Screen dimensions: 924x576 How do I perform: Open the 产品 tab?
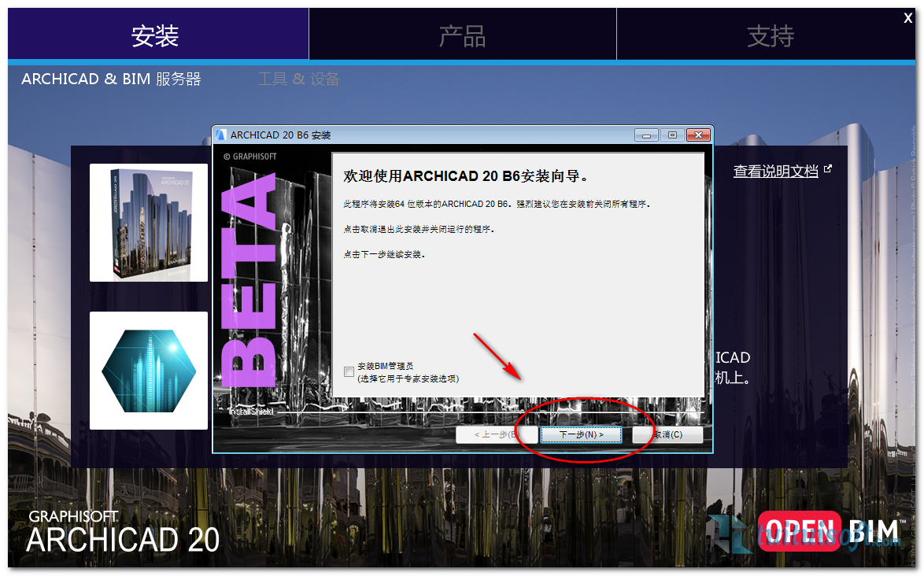point(463,35)
